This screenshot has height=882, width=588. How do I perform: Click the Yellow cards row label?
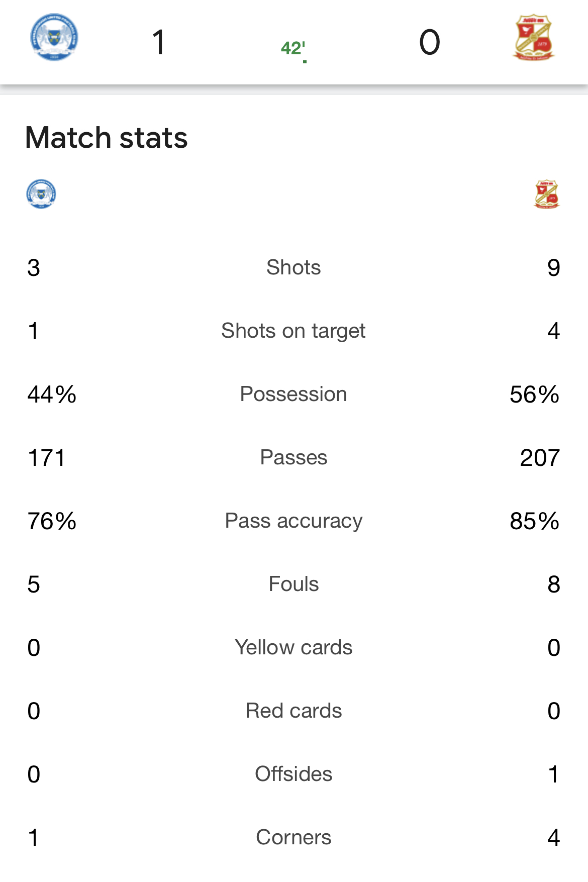(293, 647)
